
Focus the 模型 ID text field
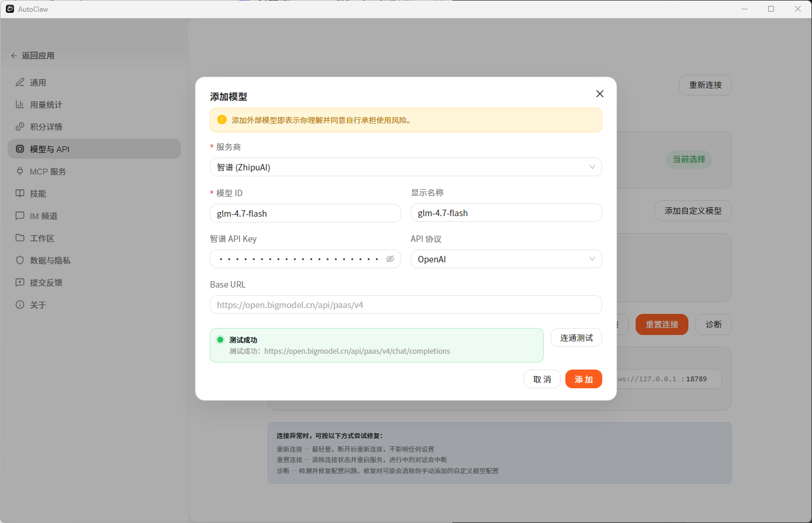coord(305,213)
